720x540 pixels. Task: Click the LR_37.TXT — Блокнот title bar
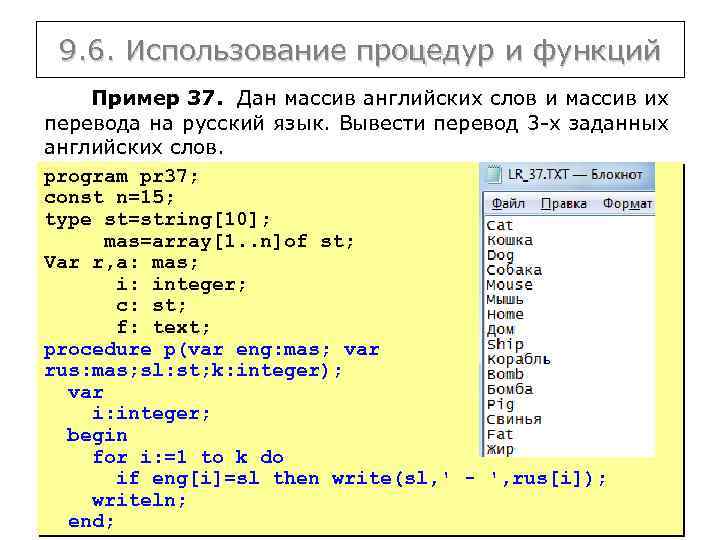tap(568, 175)
